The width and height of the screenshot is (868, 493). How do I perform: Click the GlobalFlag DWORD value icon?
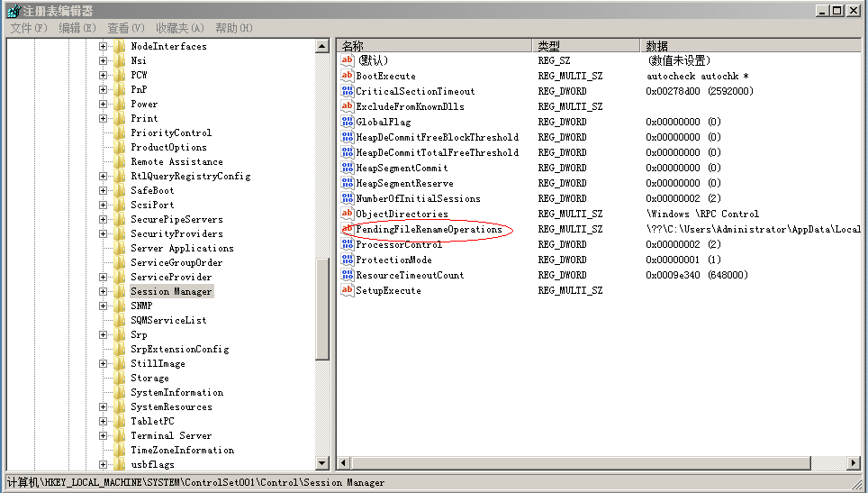pyautogui.click(x=348, y=122)
